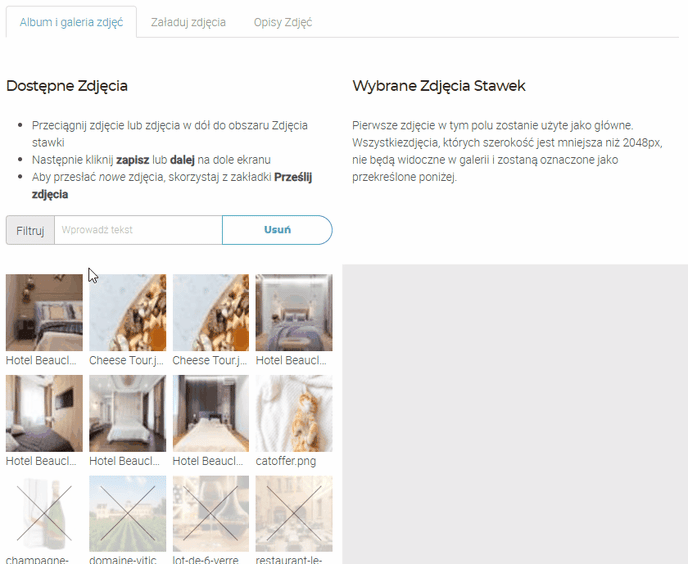
Task: Click the catoffer.png filename label
Action: (286, 461)
